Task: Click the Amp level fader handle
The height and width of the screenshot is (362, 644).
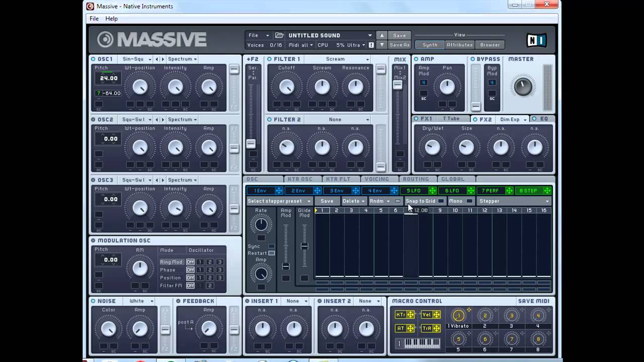Action: click(476, 106)
